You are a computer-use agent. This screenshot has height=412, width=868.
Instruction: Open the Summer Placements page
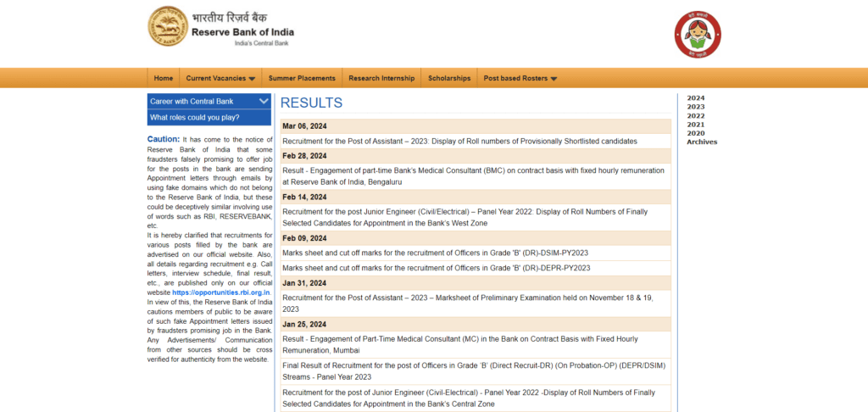point(302,78)
